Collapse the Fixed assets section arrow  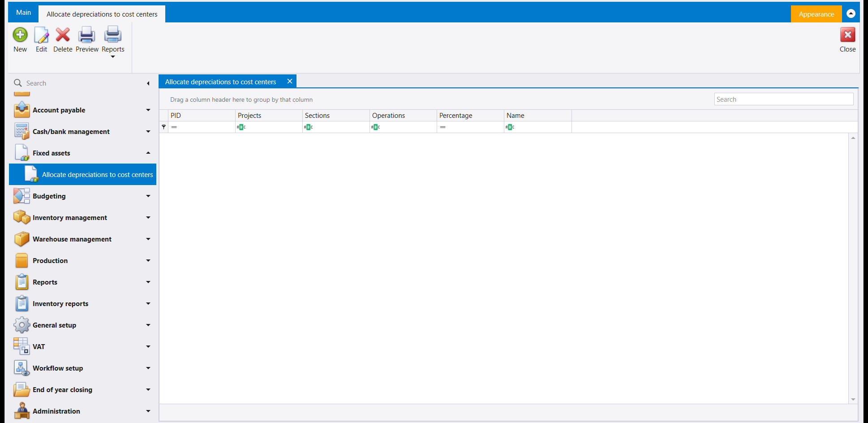(148, 153)
